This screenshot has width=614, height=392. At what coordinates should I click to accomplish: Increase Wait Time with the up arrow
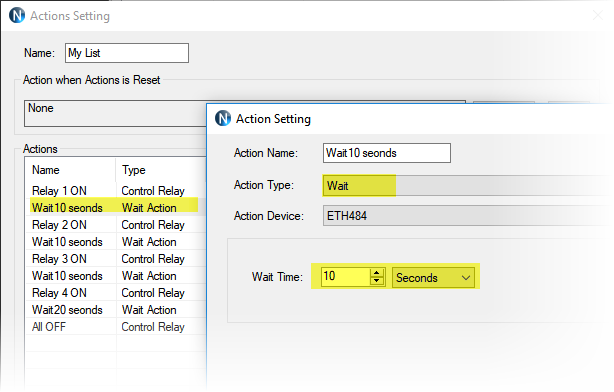point(376,273)
